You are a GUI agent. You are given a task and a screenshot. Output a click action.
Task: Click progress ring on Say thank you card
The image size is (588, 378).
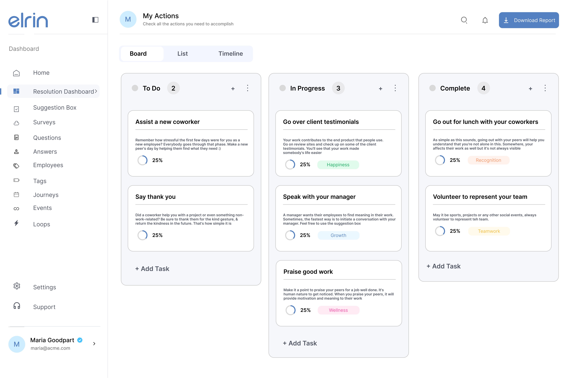coord(142,235)
